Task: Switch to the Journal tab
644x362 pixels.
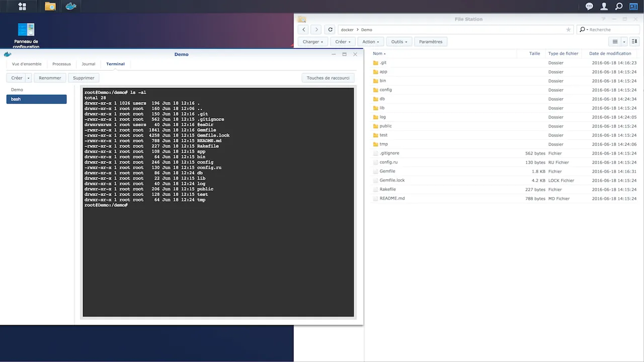Action: coord(89,64)
